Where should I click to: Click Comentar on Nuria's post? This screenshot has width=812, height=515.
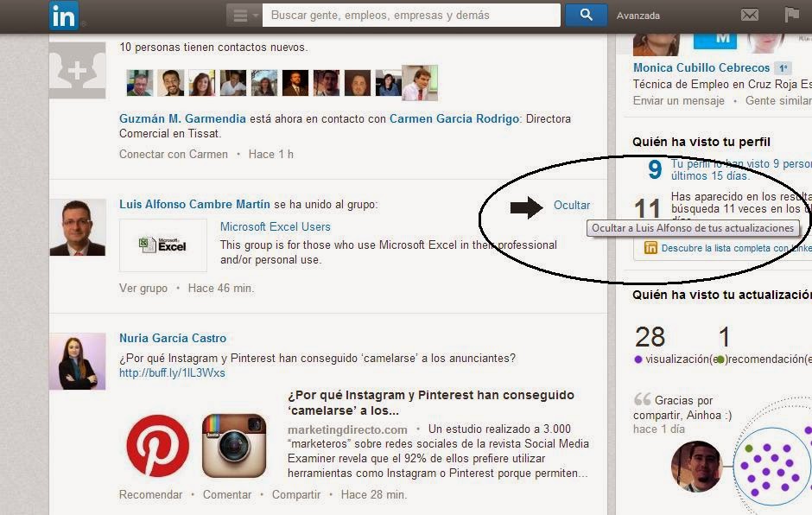[226, 495]
